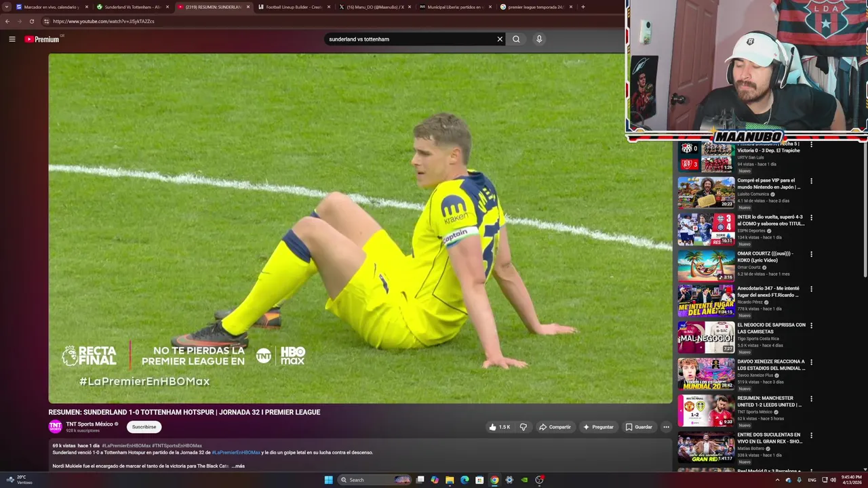The image size is (868, 488).
Task: Save the video with Guardar button
Action: point(639,427)
